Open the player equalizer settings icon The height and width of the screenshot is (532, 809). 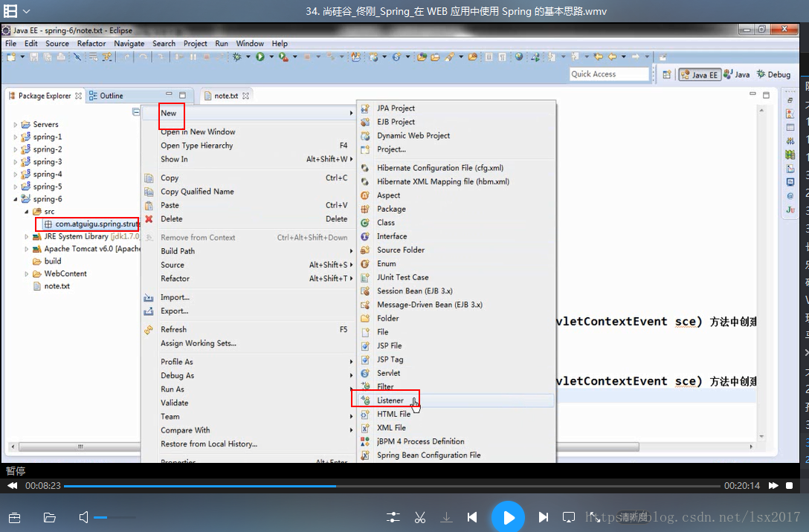point(393,517)
